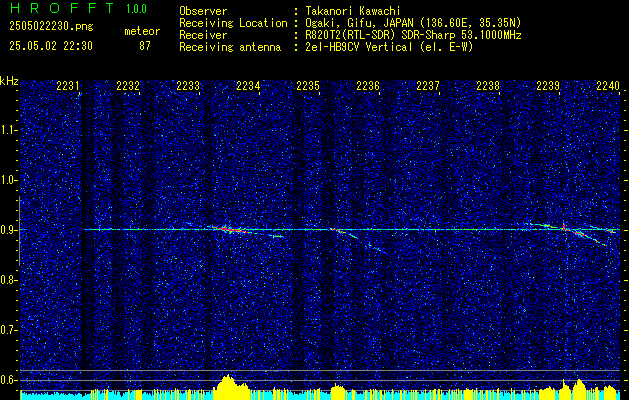Click the 0.9 kHz frequency label
Image resolution: width=629 pixels, height=400 pixels.
(x=7, y=230)
